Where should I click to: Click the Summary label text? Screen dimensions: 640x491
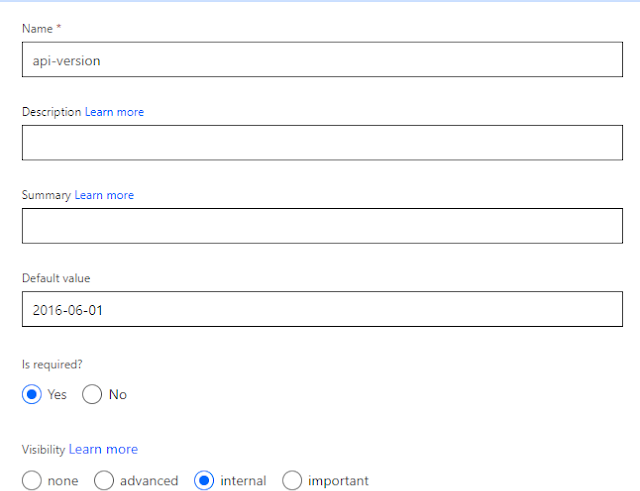click(46, 195)
